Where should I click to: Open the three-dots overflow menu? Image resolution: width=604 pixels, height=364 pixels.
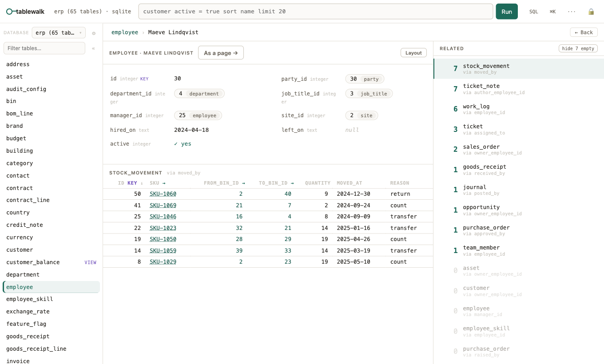tap(572, 12)
